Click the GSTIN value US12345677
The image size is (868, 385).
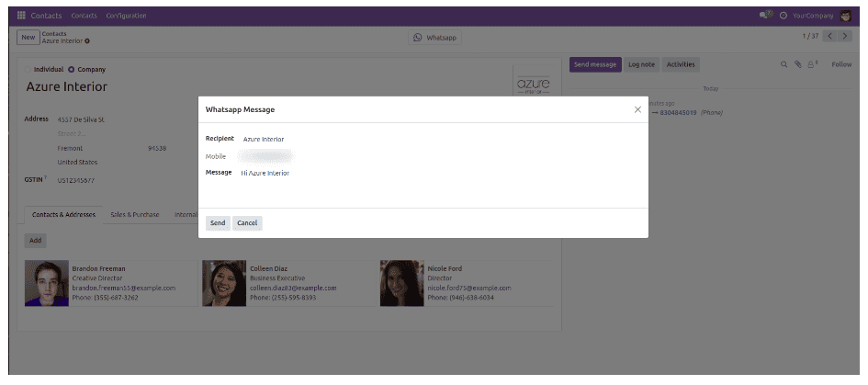coord(76,181)
